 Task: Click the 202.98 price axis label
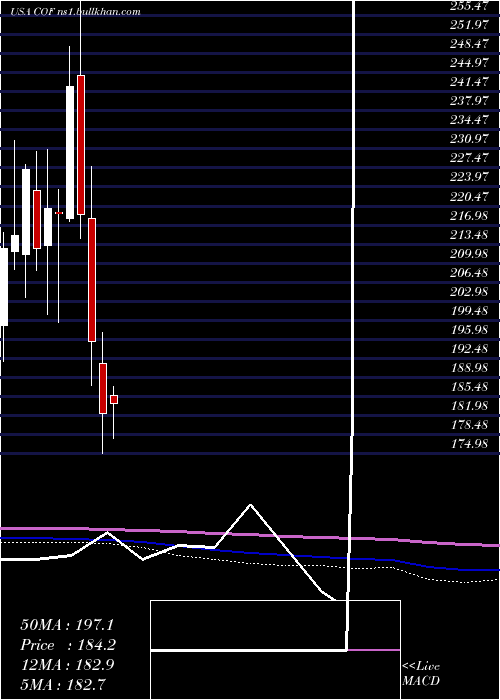470,292
